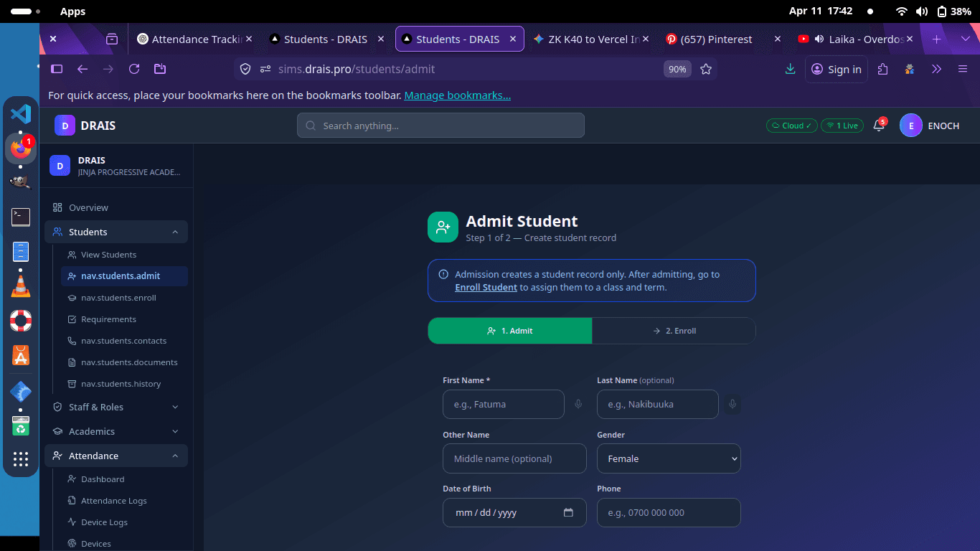
Task: Bookmark this page with the star icon
Action: click(x=706, y=69)
